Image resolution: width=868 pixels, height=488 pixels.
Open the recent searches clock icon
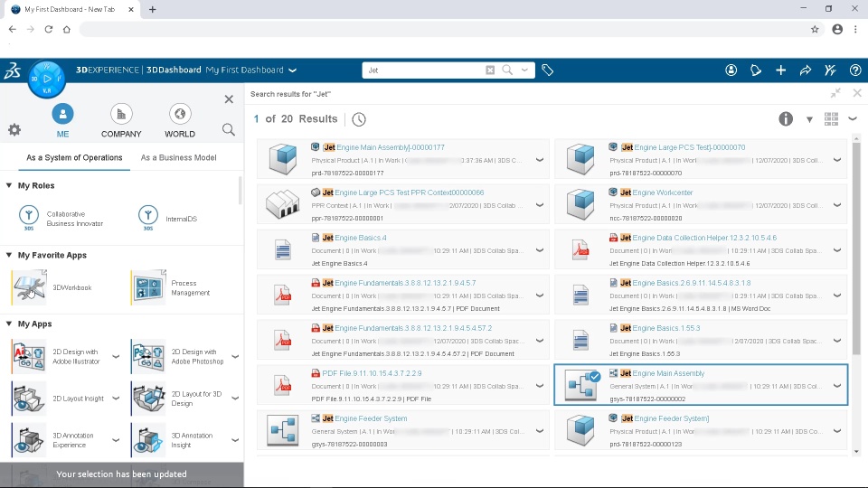[359, 119]
